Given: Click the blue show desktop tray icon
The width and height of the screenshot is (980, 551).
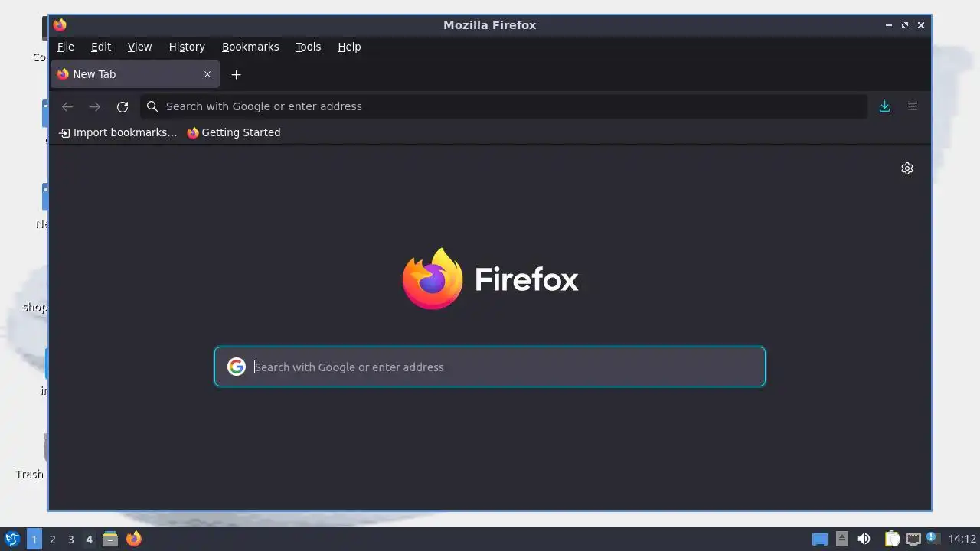Looking at the screenshot, I should tap(820, 539).
